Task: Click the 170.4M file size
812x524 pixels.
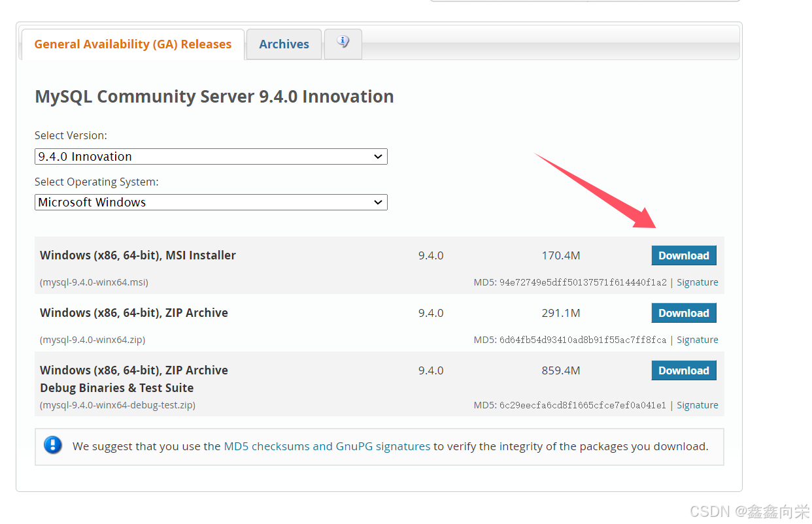Action: point(561,255)
